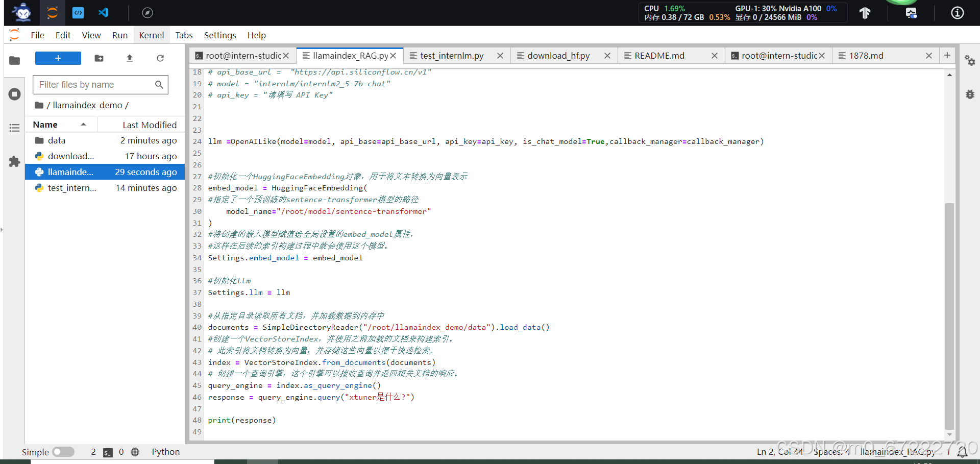Open VS Code from the top application bar
Viewport: 980px width, 464px height.
tap(104, 13)
